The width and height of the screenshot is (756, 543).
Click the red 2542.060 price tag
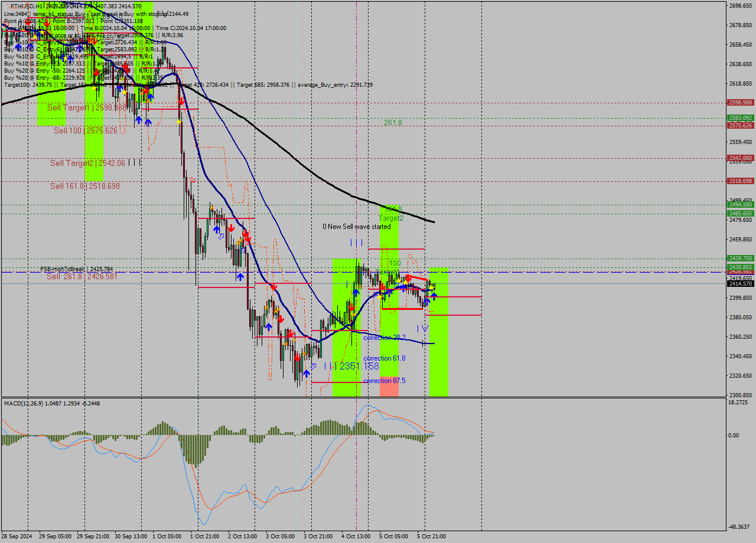(x=740, y=158)
